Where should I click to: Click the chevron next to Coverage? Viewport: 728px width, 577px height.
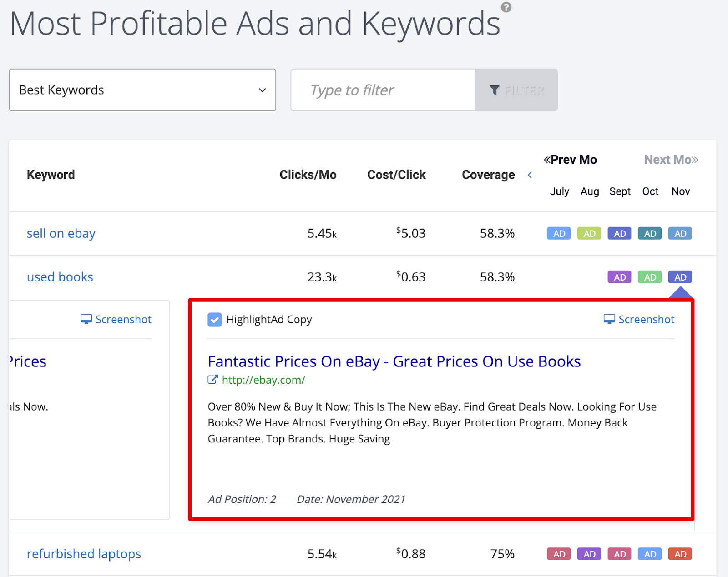[x=530, y=175]
